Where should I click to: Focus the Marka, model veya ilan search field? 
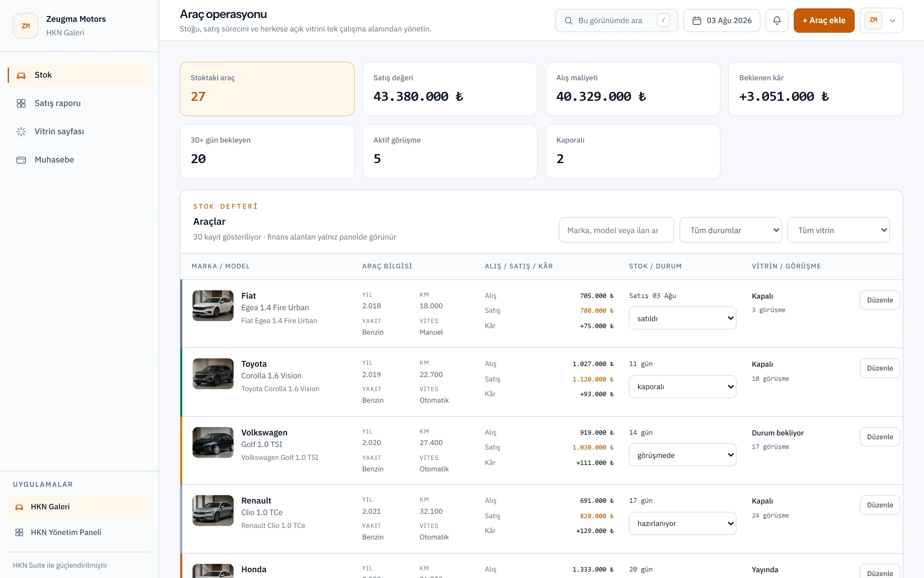(616, 230)
